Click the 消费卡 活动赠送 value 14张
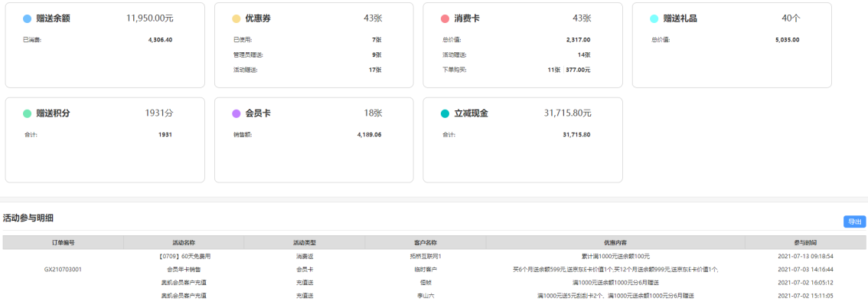The height and width of the screenshot is (302, 868). [x=584, y=55]
